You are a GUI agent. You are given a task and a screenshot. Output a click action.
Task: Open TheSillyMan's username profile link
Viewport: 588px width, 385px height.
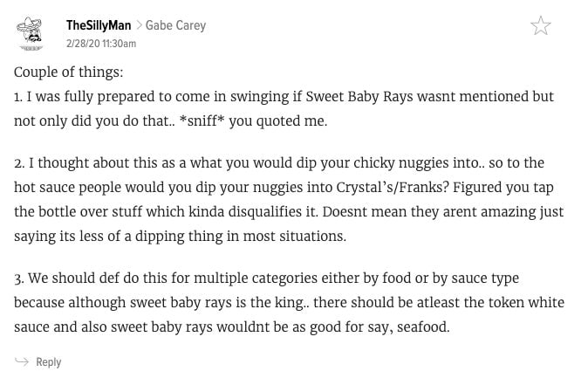[x=99, y=25]
